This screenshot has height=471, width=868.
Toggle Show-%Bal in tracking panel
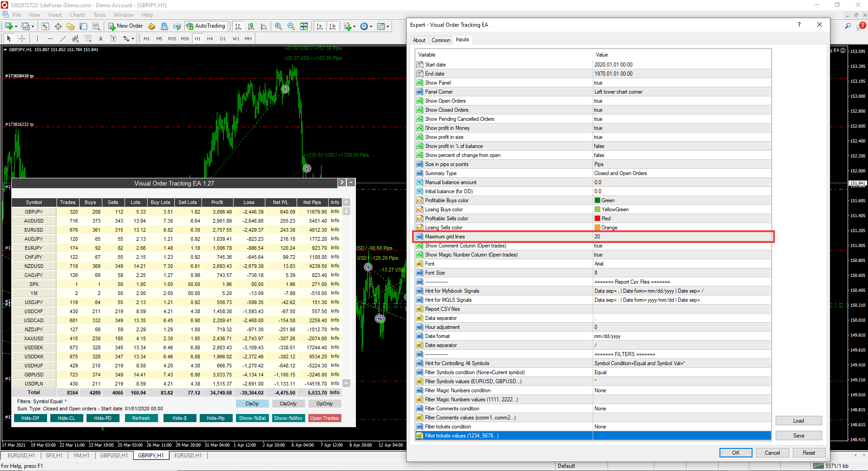[x=253, y=418]
